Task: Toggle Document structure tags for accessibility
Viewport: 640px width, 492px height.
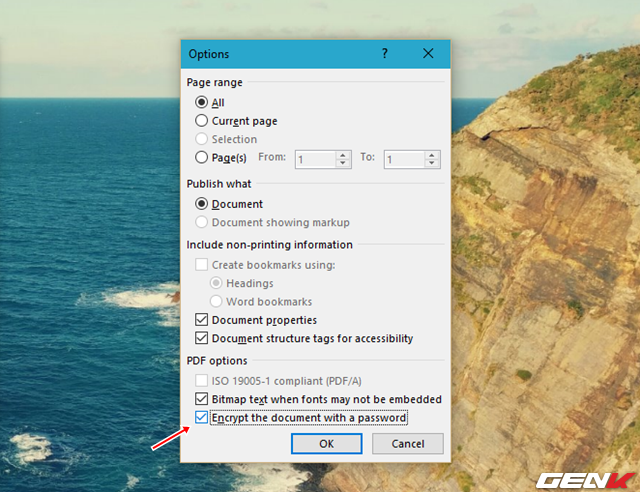Action: point(202,339)
